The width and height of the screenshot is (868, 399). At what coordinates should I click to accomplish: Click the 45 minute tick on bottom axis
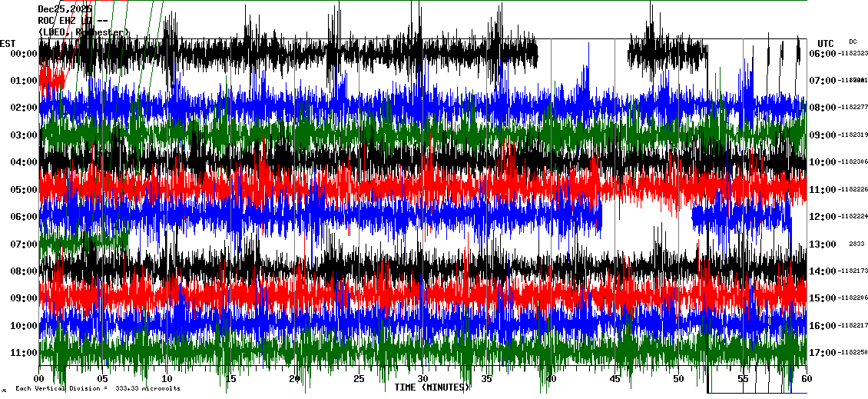pos(615,379)
